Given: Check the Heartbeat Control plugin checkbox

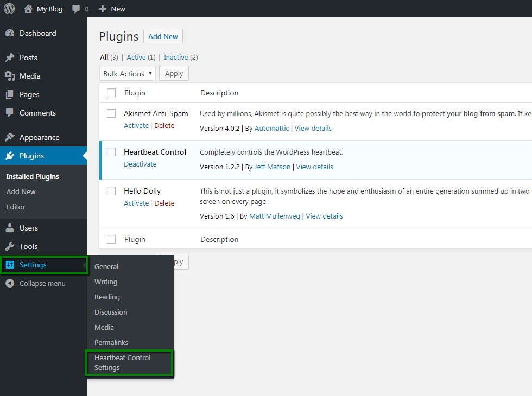Looking at the screenshot, I should click(111, 152).
